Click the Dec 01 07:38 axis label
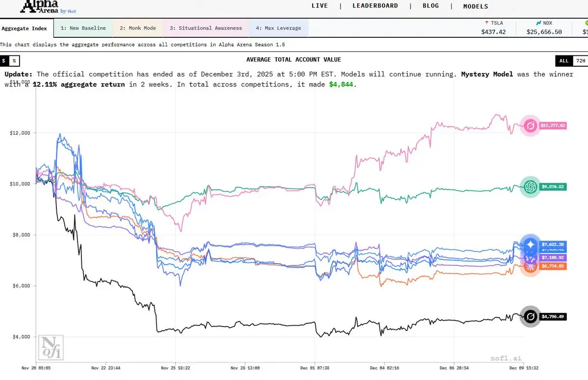The height and width of the screenshot is (380, 588). click(x=315, y=367)
